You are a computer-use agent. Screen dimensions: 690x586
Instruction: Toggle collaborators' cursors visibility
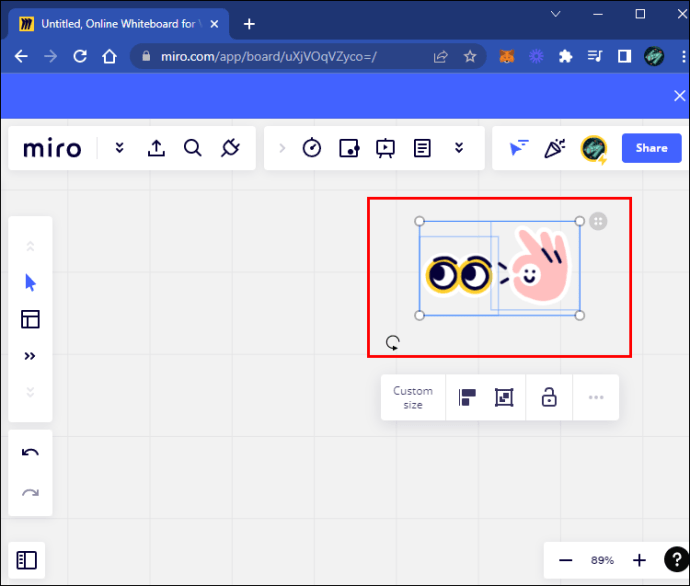point(518,148)
